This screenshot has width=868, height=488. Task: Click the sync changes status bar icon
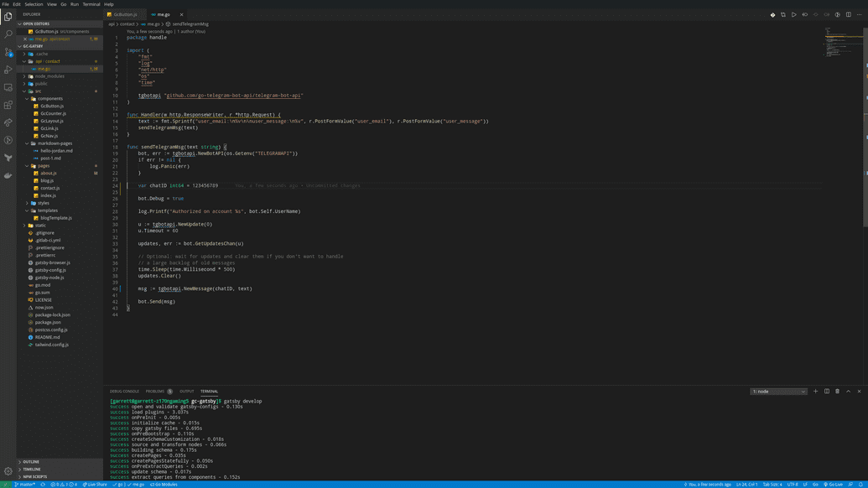coord(43,484)
